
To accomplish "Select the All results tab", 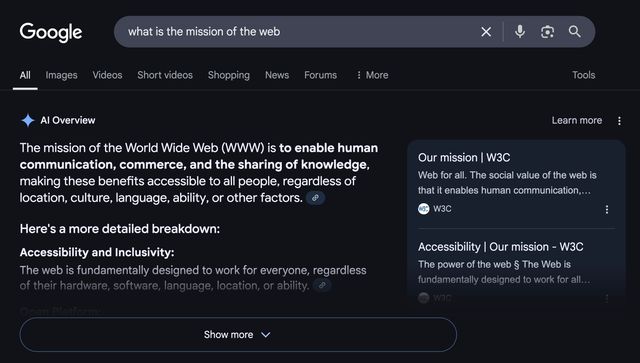I will click(25, 75).
